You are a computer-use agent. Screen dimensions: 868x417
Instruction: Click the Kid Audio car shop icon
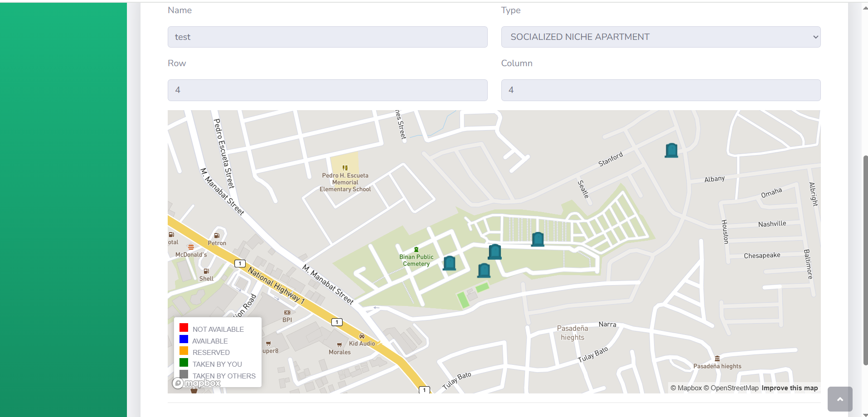[362, 336]
